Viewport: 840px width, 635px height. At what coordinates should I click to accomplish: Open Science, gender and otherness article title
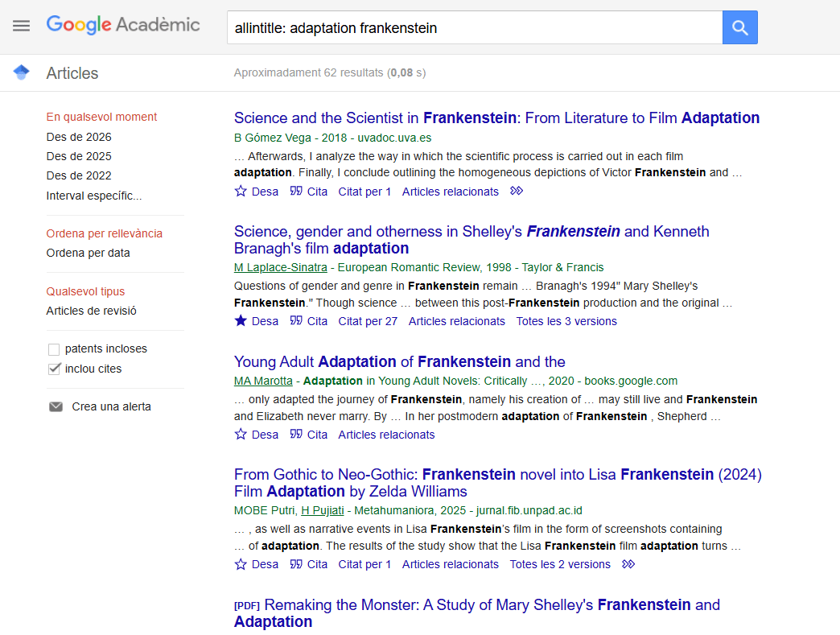(x=471, y=240)
